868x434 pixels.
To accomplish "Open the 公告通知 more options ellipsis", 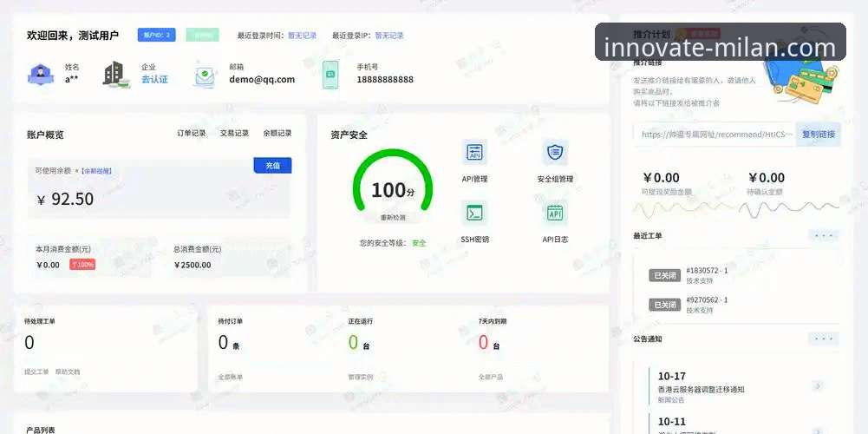I will tap(824, 339).
